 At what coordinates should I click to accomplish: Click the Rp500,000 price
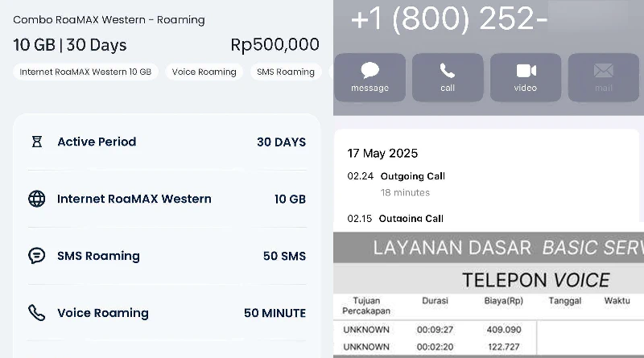click(275, 44)
